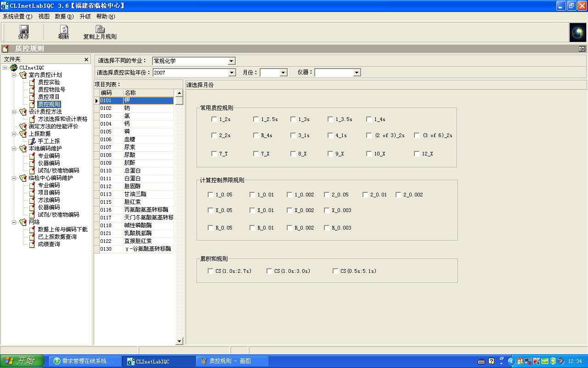Toggle the 10_X rule checkbox

click(369, 154)
